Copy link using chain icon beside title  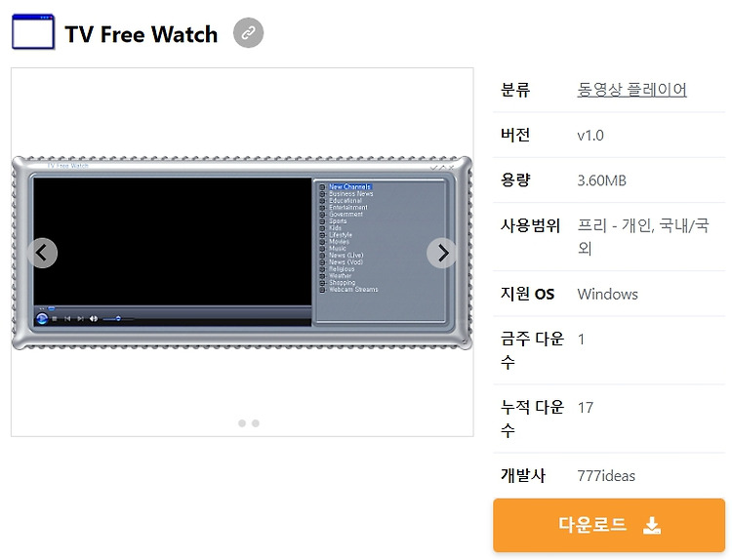pyautogui.click(x=248, y=32)
